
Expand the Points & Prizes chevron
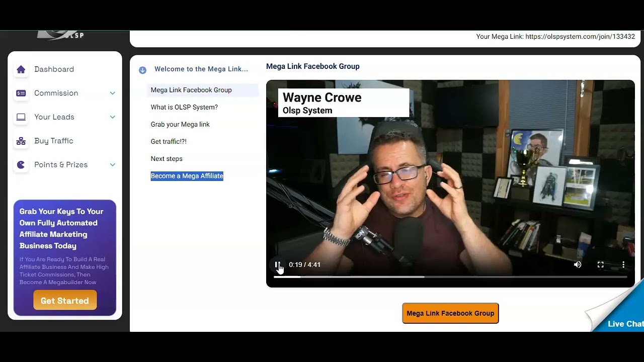(x=113, y=165)
